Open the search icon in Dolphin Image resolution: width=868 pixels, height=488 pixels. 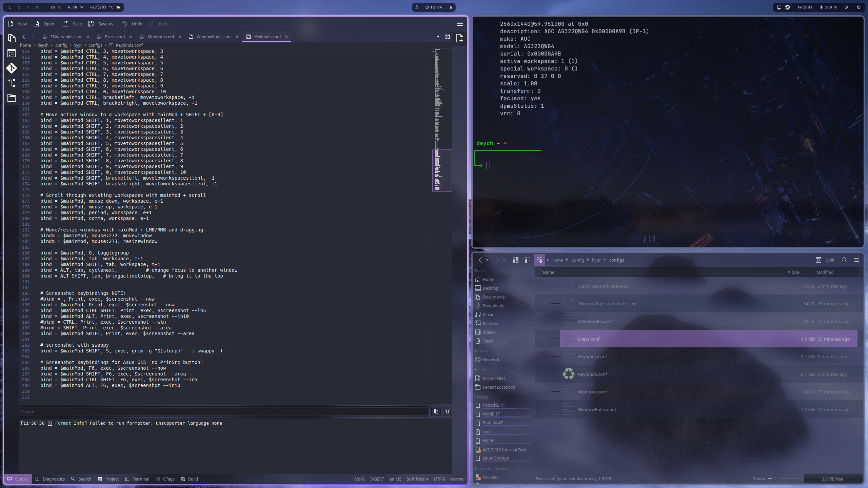point(844,260)
